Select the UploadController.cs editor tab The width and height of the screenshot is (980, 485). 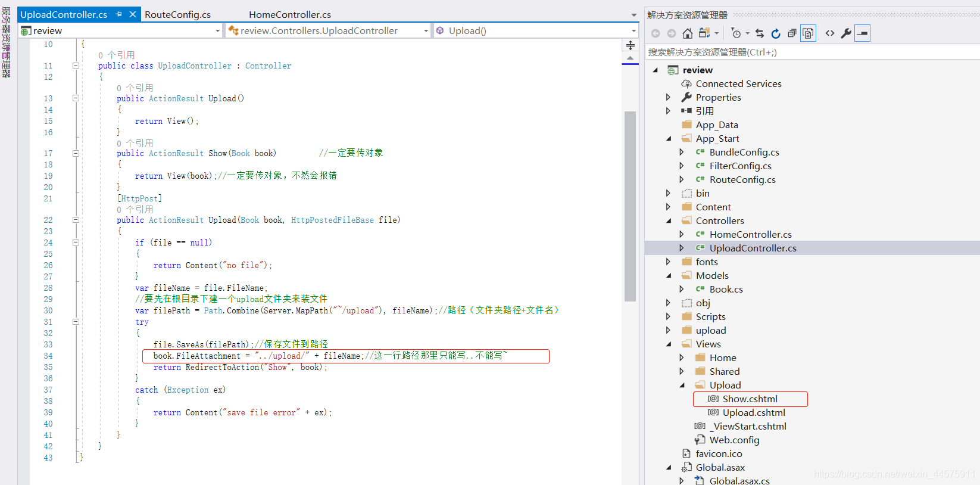point(64,14)
